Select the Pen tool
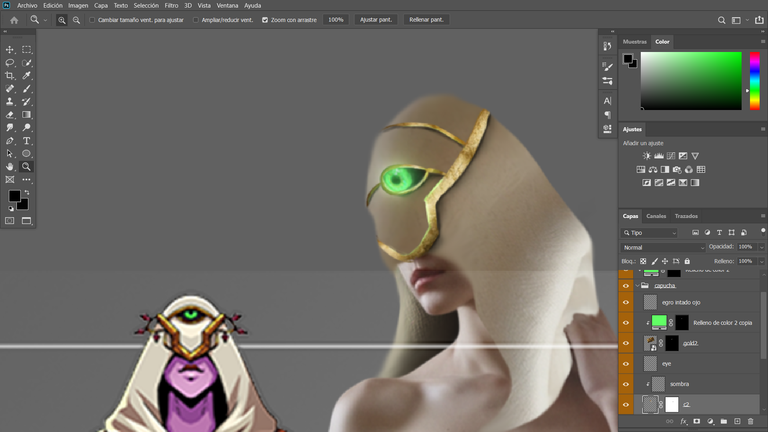768x432 pixels. coord(9,141)
